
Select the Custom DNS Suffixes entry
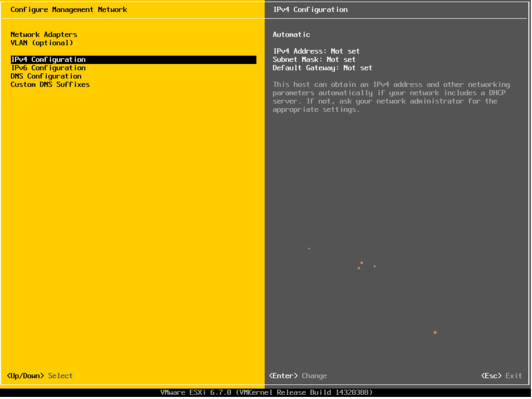50,85
